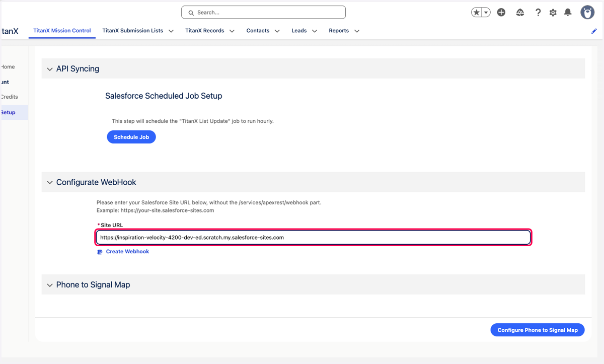Click into the Site URL field
Viewport: 604px width, 364px height.
(313, 237)
